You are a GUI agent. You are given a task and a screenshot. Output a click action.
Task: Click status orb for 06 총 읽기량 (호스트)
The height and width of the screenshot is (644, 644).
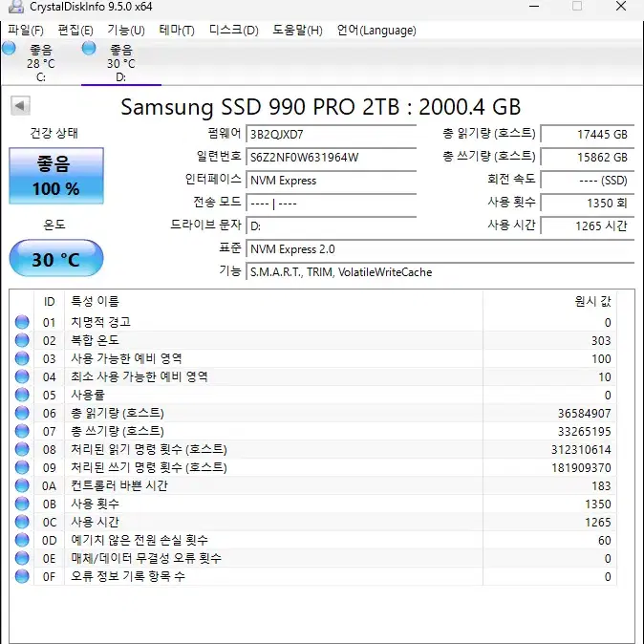(22, 413)
